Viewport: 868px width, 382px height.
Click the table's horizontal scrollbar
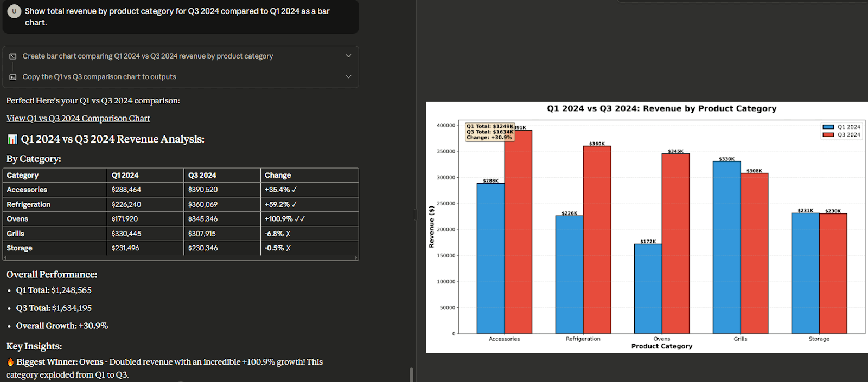[180, 258]
